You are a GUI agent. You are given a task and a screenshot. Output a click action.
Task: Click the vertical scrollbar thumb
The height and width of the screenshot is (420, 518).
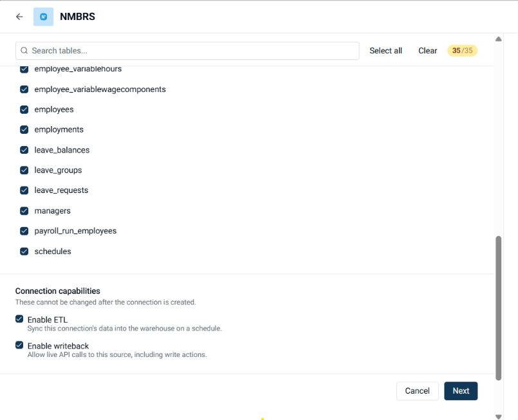point(498,308)
